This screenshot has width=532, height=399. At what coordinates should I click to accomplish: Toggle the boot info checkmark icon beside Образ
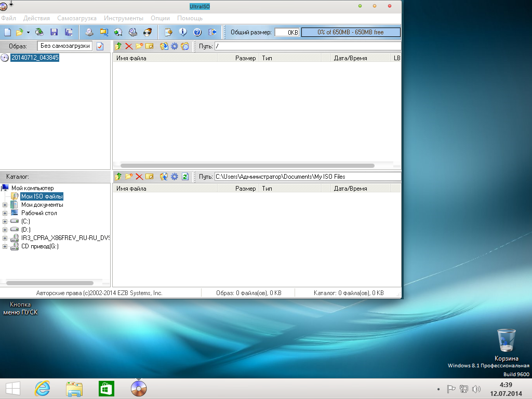[x=100, y=46]
